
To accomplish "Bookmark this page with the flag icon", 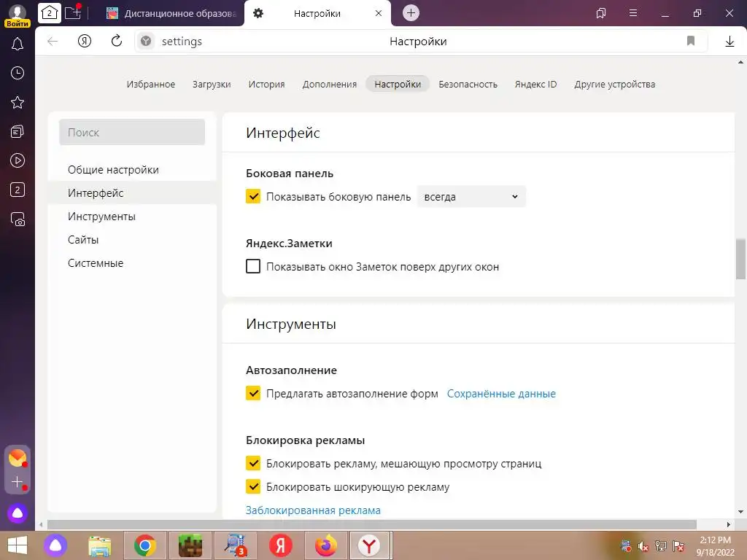I will (x=691, y=42).
